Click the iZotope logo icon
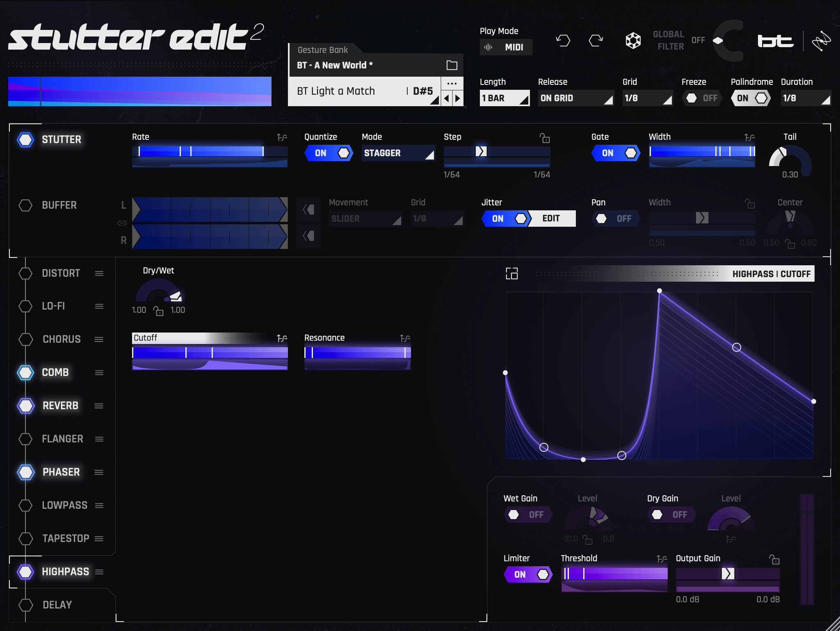The height and width of the screenshot is (631, 840). click(x=821, y=41)
